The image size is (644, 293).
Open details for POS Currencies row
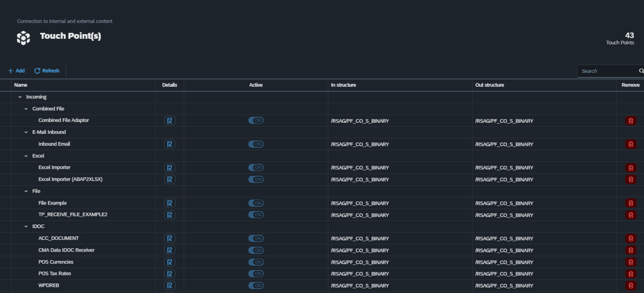coord(169,262)
